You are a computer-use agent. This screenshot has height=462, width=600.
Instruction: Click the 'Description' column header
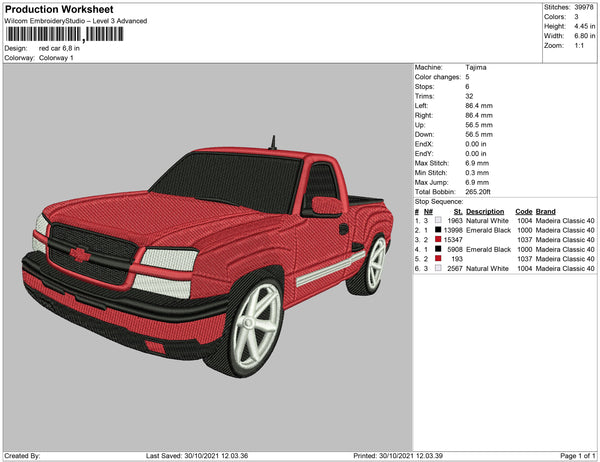click(x=485, y=212)
